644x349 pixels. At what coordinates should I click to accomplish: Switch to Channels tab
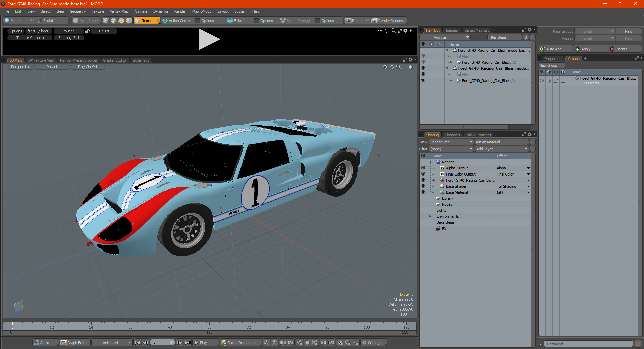coord(452,135)
